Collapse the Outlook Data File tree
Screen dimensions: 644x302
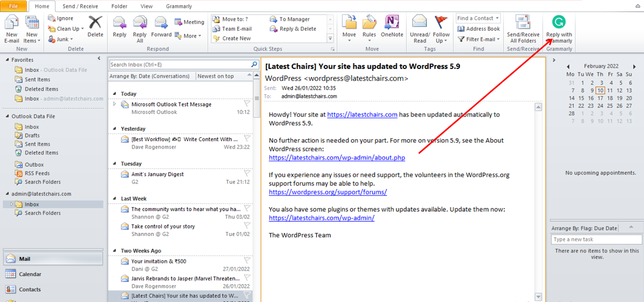click(x=7, y=116)
